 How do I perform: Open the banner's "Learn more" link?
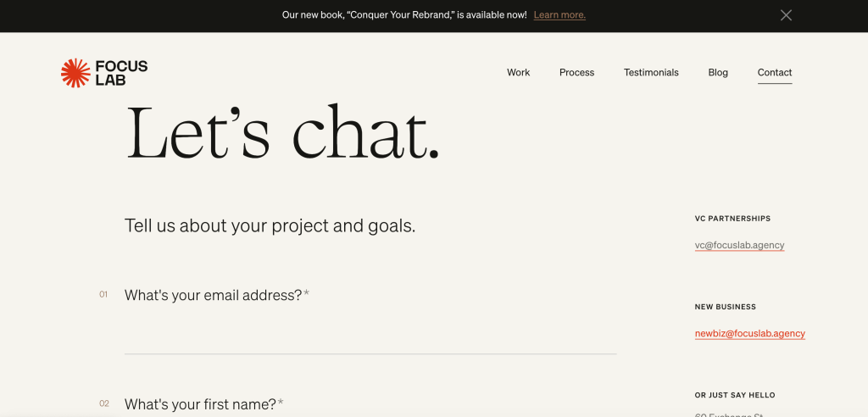559,15
